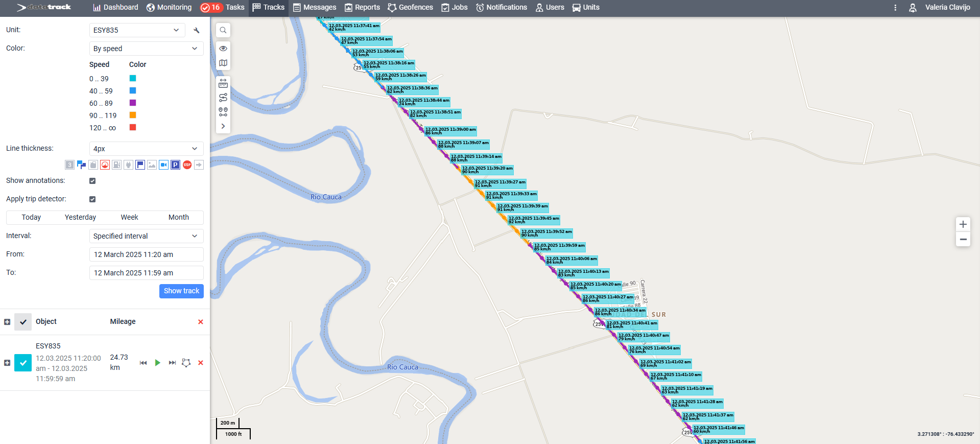Play the ESY835 track playback

click(x=158, y=363)
